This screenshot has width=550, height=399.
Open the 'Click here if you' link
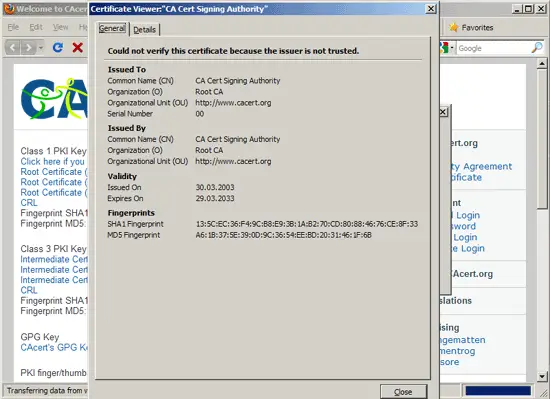pos(52,162)
